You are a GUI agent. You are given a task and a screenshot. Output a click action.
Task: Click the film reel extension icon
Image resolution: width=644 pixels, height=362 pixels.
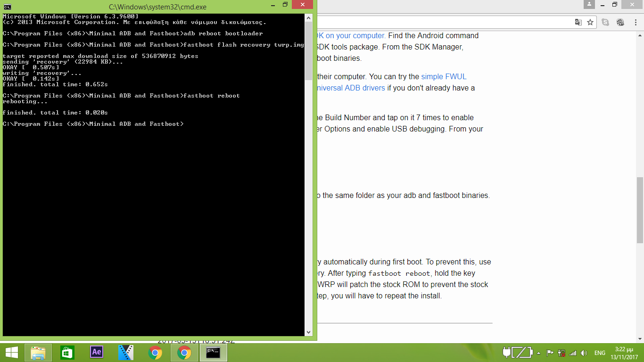click(620, 22)
